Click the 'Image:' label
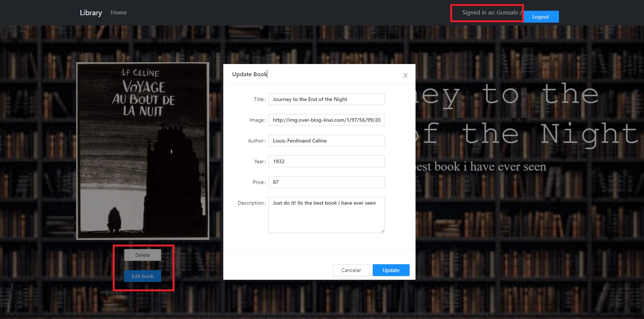The height and width of the screenshot is (319, 644). [x=257, y=120]
